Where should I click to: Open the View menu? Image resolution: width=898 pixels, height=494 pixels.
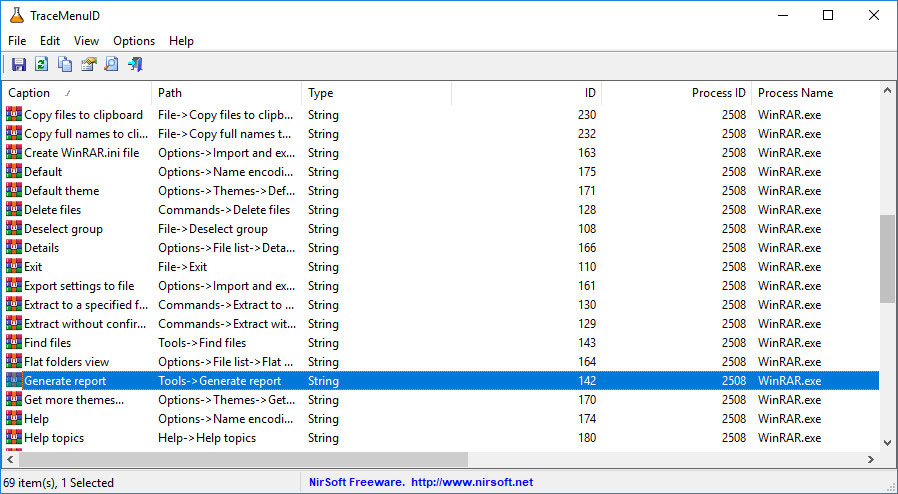[86, 41]
